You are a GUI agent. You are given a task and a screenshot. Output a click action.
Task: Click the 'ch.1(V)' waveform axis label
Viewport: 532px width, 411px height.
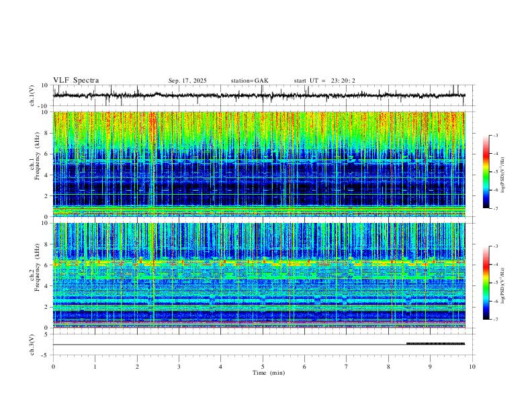[32, 95]
